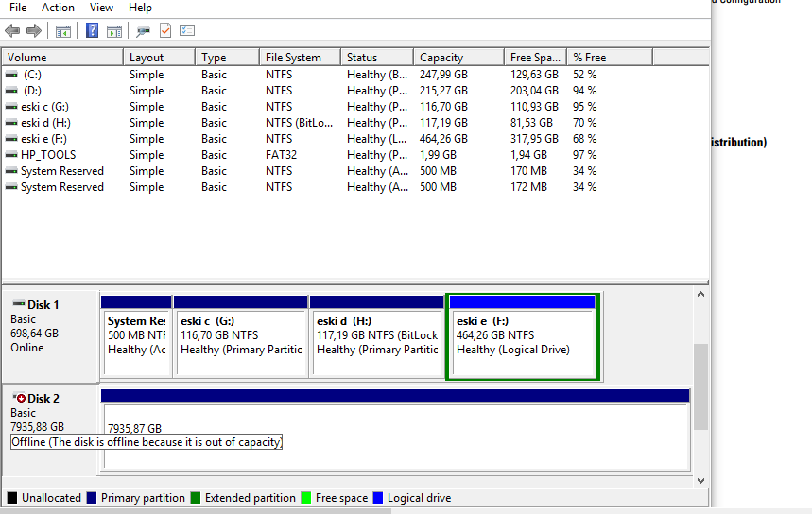Open the Action menu
Screen dimensions: 812x514
[x=58, y=8]
